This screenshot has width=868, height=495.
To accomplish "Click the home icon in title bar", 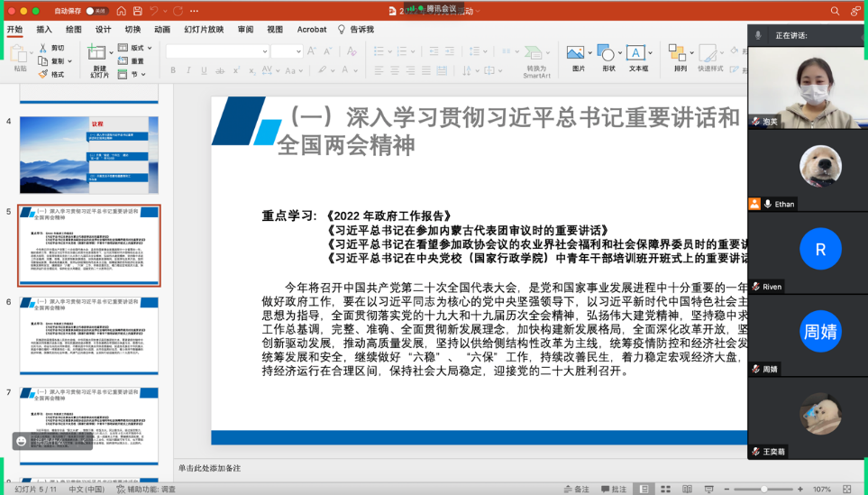I will (120, 11).
